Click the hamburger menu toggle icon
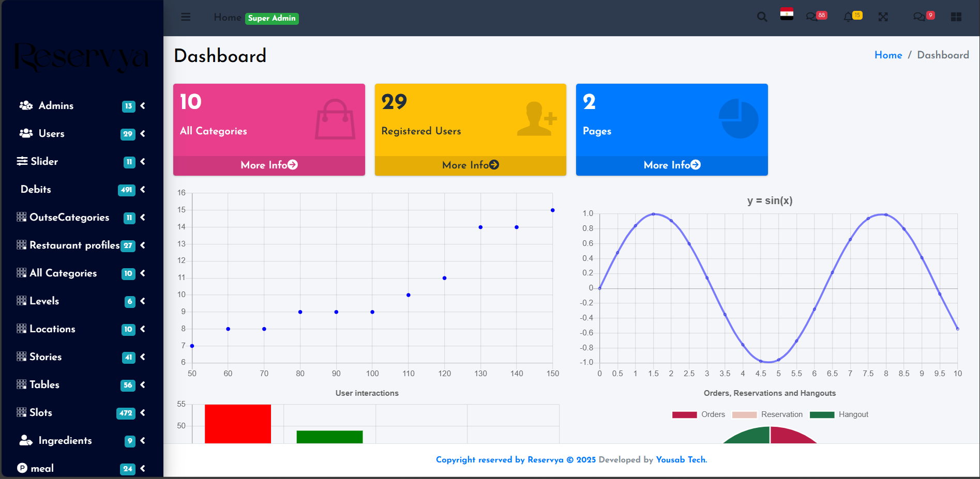980x479 pixels. tap(186, 17)
